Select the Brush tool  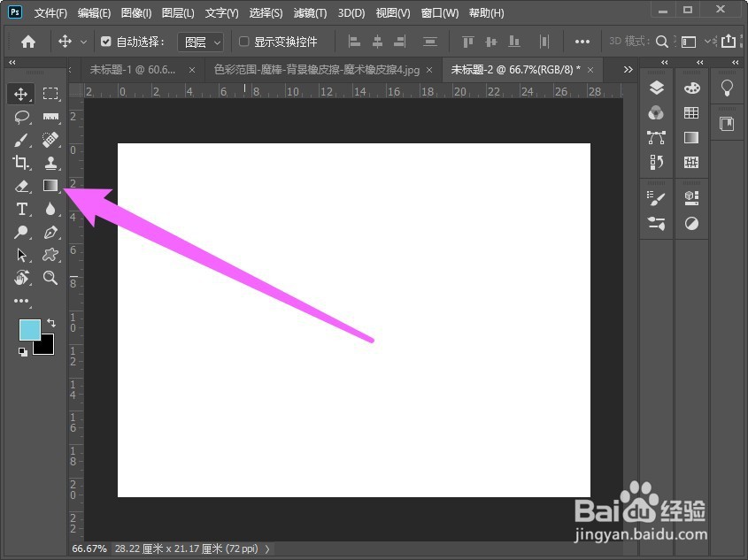(x=21, y=140)
